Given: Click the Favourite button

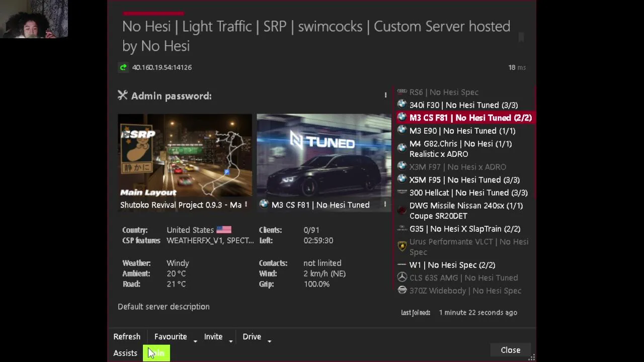Looking at the screenshot, I should [x=171, y=336].
